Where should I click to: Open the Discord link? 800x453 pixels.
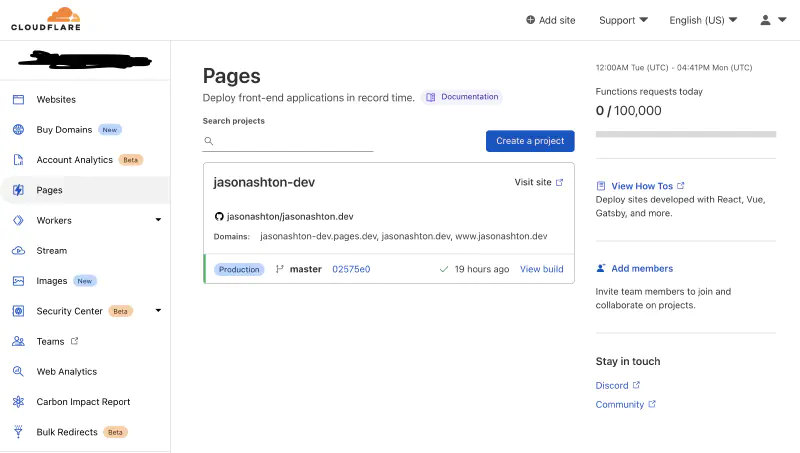tap(612, 385)
